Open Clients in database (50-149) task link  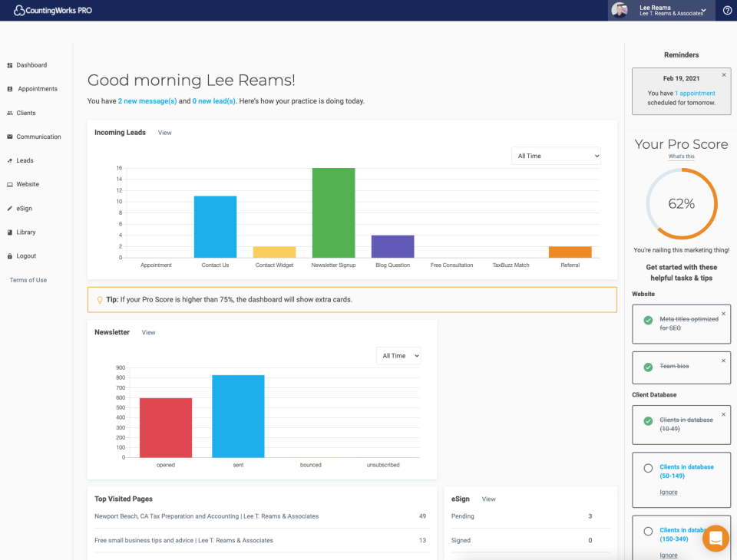tap(686, 471)
